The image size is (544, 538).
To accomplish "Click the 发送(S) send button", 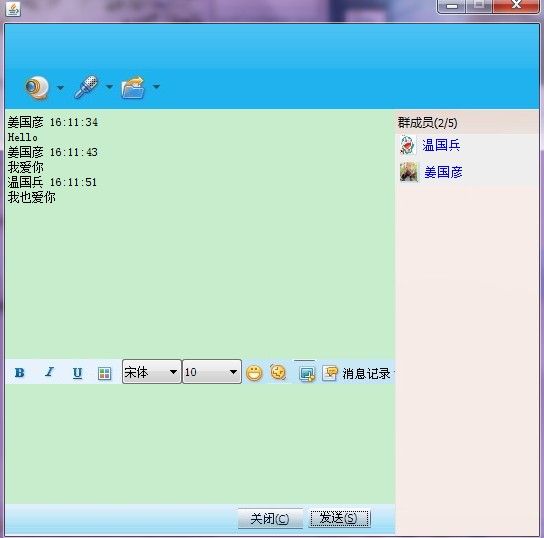I will tap(339, 518).
